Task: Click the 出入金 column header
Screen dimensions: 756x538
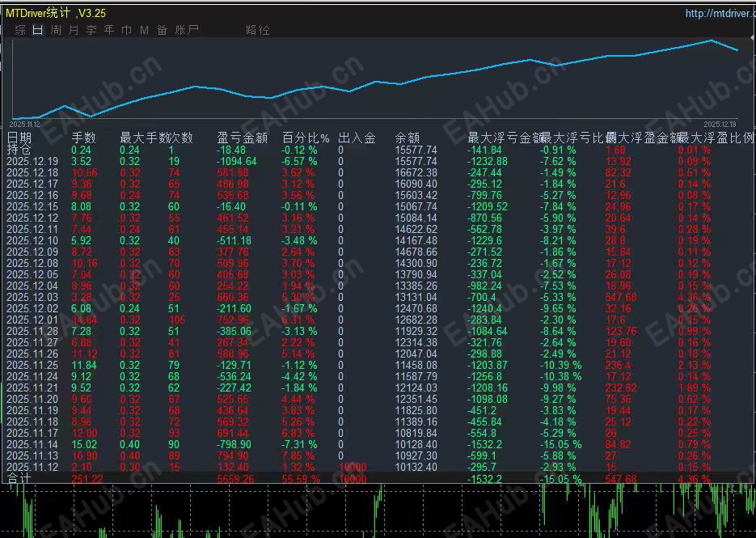Action: click(357, 138)
